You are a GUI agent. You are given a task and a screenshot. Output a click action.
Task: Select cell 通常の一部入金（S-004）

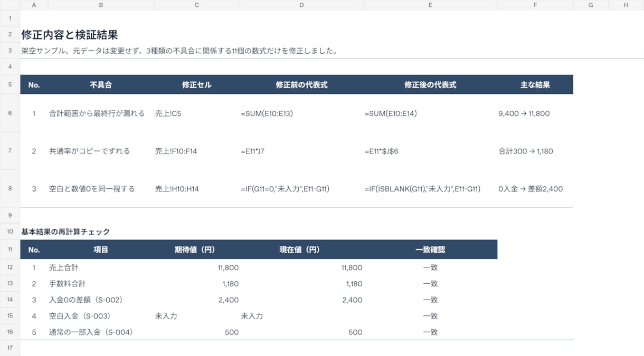tap(101, 332)
